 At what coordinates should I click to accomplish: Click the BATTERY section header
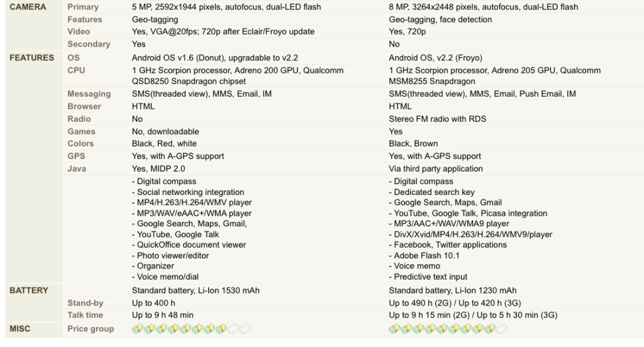pyautogui.click(x=28, y=290)
